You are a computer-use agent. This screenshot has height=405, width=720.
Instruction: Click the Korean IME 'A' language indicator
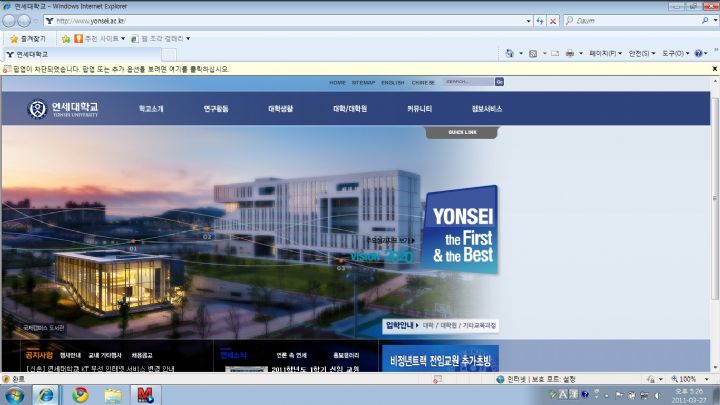[x=563, y=394]
